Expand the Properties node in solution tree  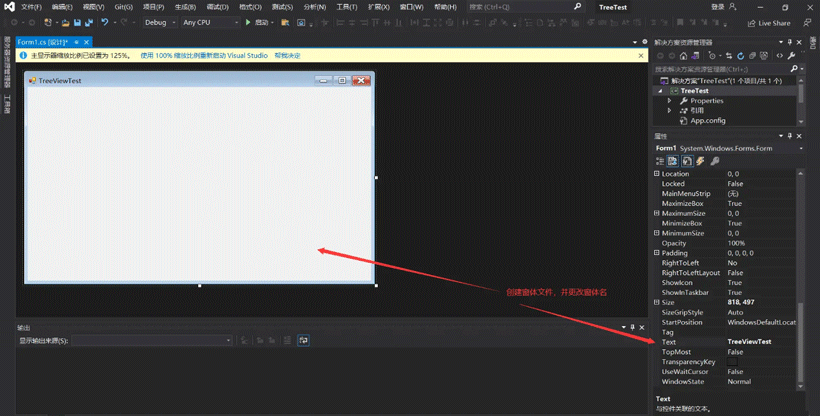[x=670, y=101]
